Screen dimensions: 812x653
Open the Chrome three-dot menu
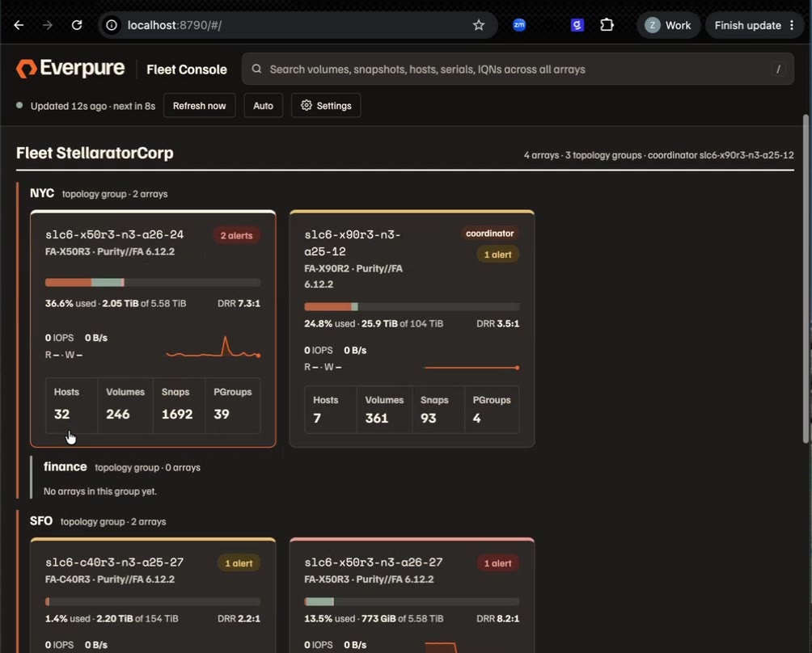[792, 25]
